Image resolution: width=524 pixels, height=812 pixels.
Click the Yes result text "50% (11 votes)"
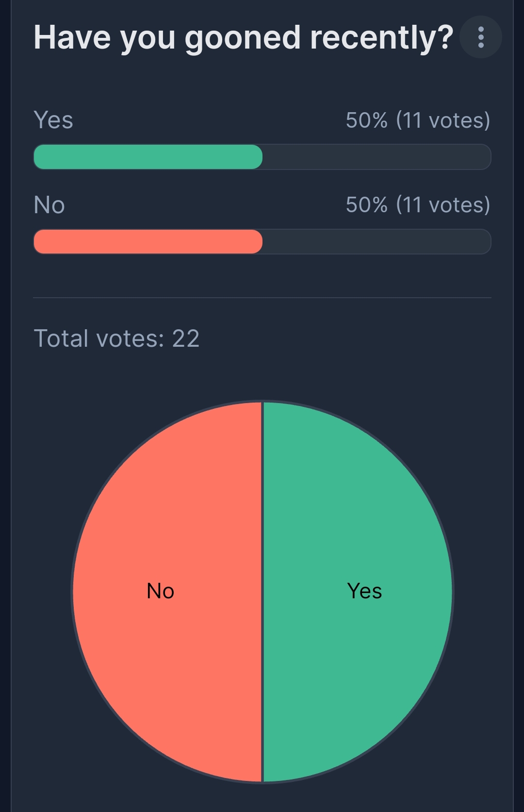[418, 120]
